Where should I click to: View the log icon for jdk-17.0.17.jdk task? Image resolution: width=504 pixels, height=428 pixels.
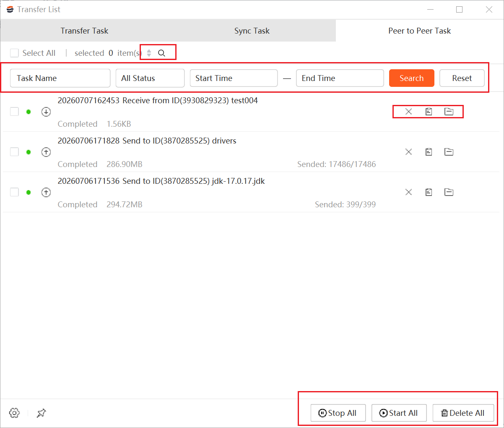pyautogui.click(x=429, y=192)
